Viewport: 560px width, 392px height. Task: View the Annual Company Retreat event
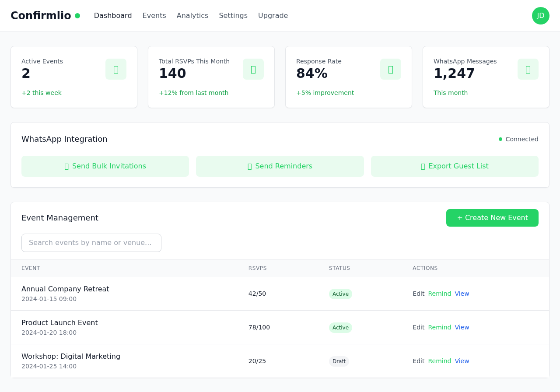click(462, 294)
